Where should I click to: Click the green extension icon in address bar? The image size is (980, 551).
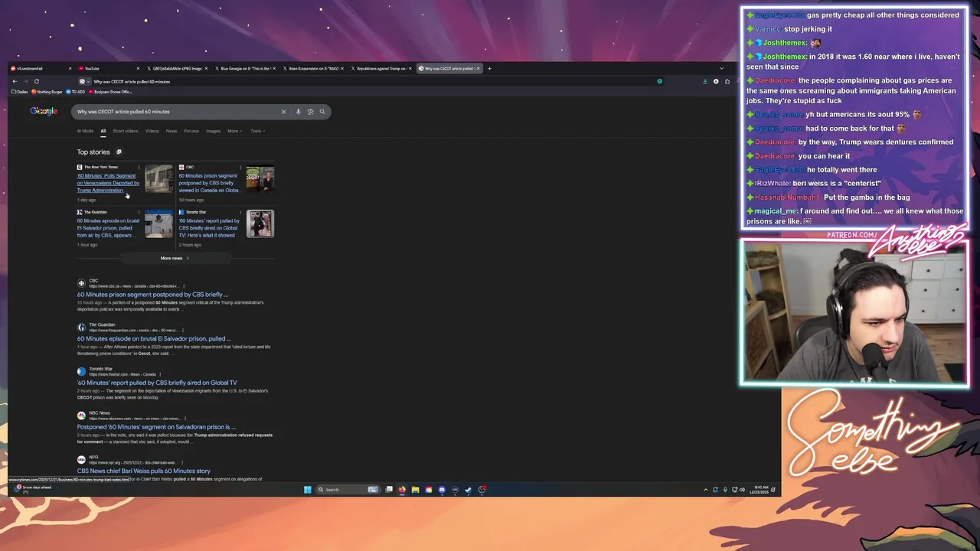coord(659,81)
